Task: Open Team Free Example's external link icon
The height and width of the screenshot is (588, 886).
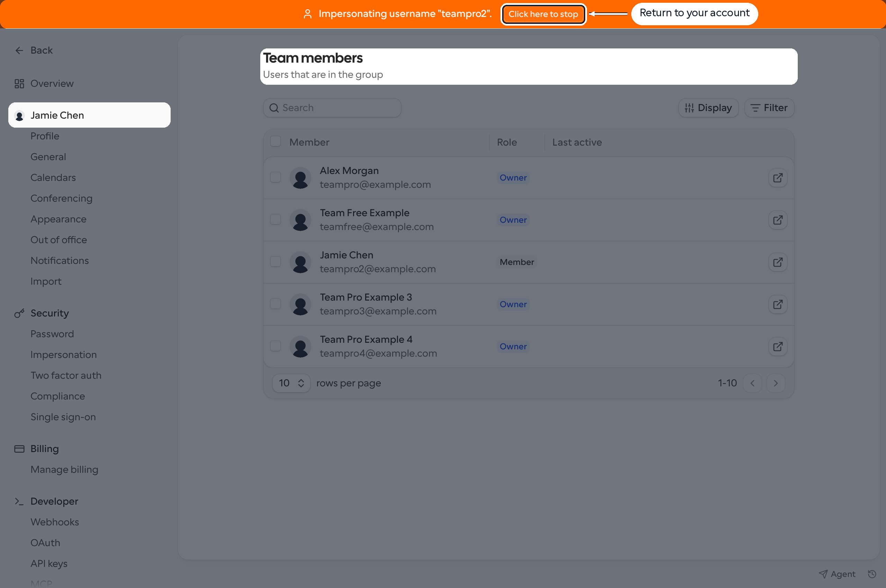Action: pyautogui.click(x=778, y=220)
